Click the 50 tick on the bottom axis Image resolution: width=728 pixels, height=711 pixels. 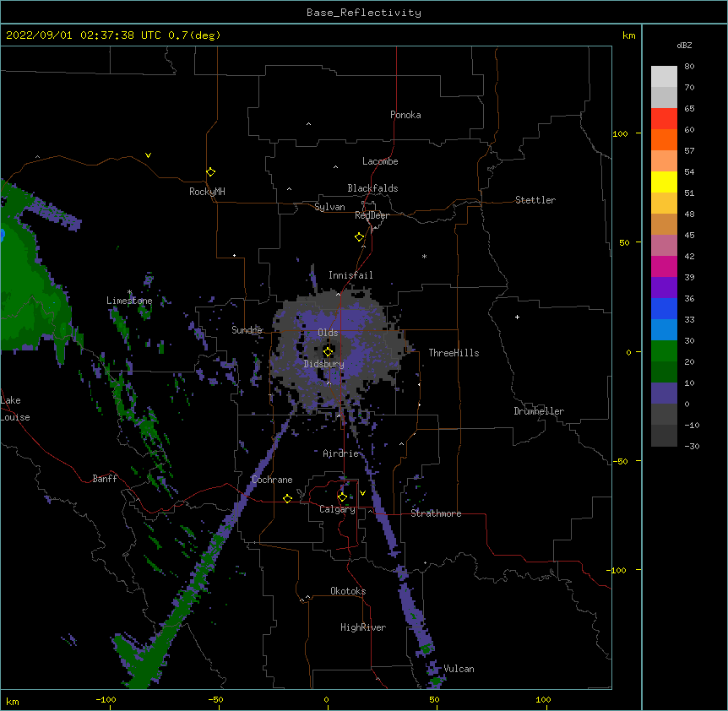[434, 699]
